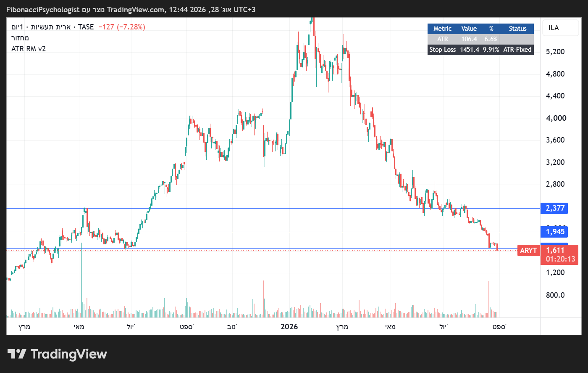Click the 1,945 horizontal line price label
Screen dimensions: 588x373
(555, 232)
